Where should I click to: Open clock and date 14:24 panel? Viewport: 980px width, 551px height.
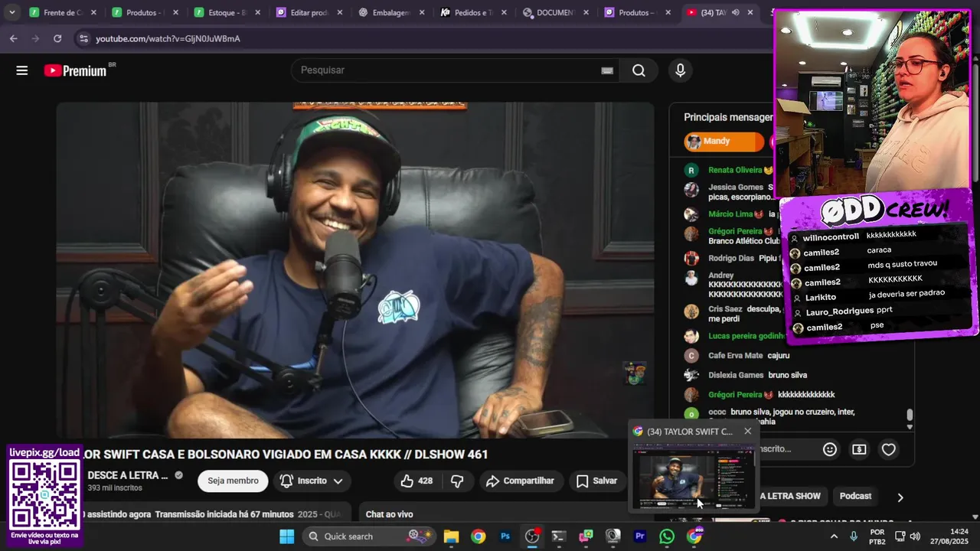pos(950,536)
